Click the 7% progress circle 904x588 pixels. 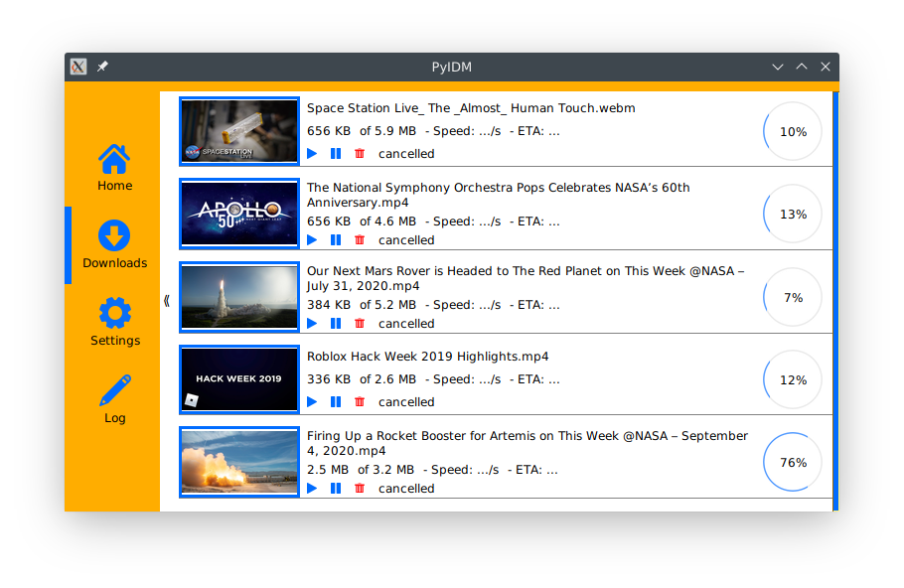click(x=793, y=297)
